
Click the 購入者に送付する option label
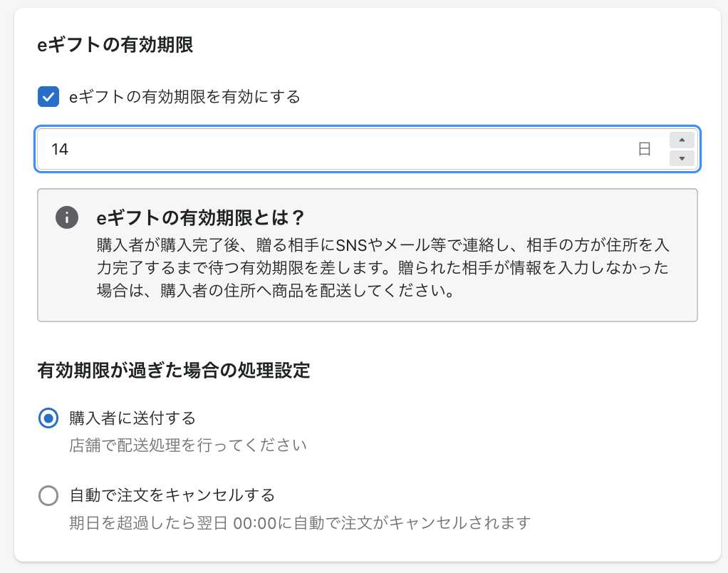(132, 418)
